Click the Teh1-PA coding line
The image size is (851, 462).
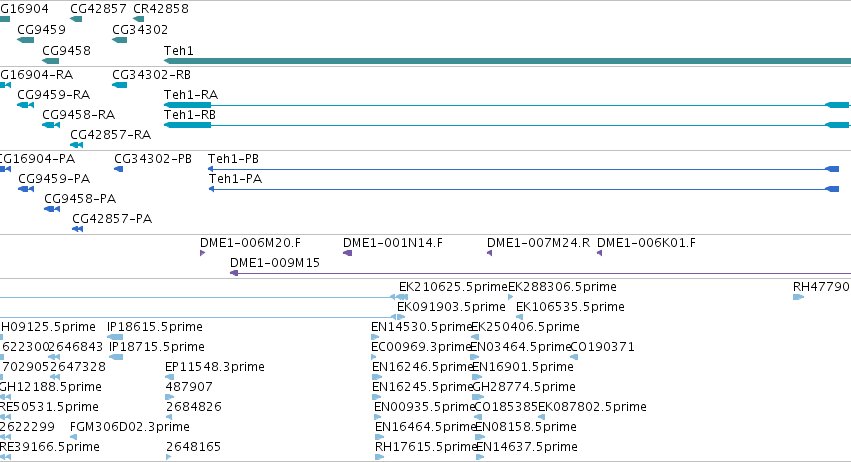[524, 189]
